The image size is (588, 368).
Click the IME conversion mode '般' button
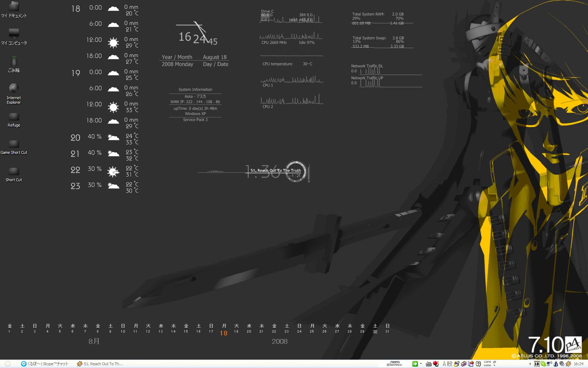(450, 364)
